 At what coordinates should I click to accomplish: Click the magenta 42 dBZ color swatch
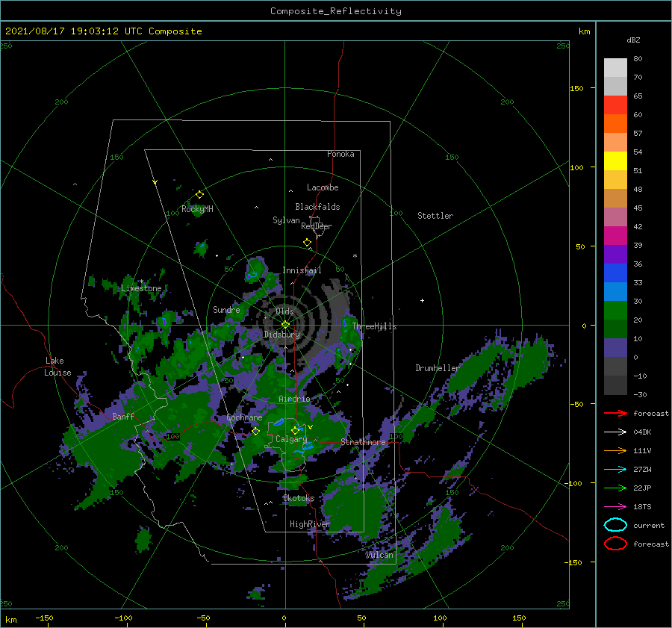615,236
